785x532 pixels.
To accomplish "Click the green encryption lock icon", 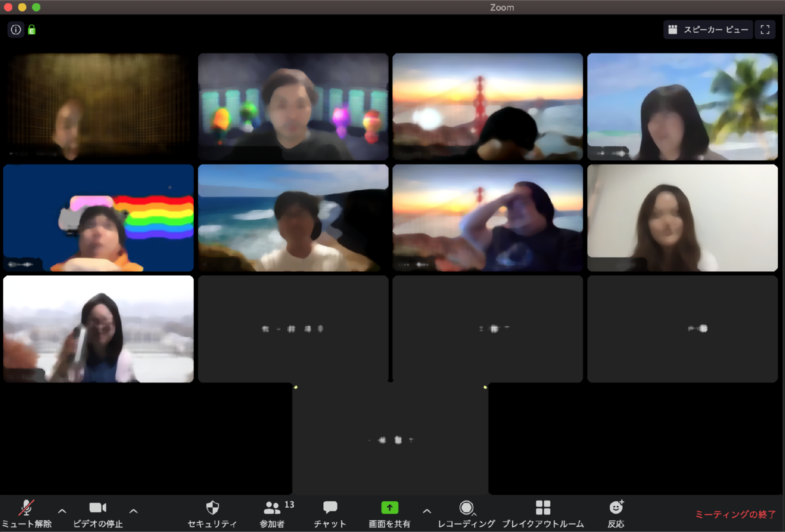I will tap(31, 29).
